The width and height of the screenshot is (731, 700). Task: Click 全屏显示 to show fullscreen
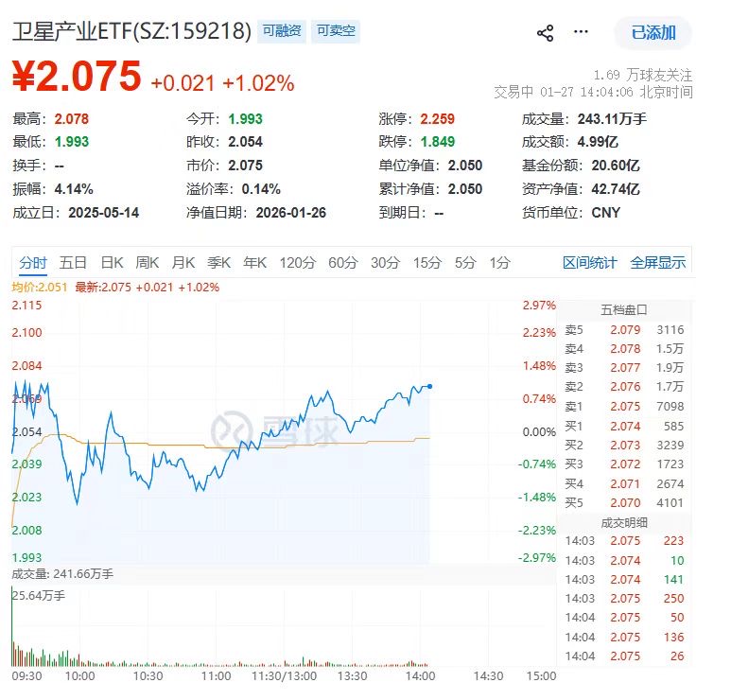pyautogui.click(x=658, y=263)
